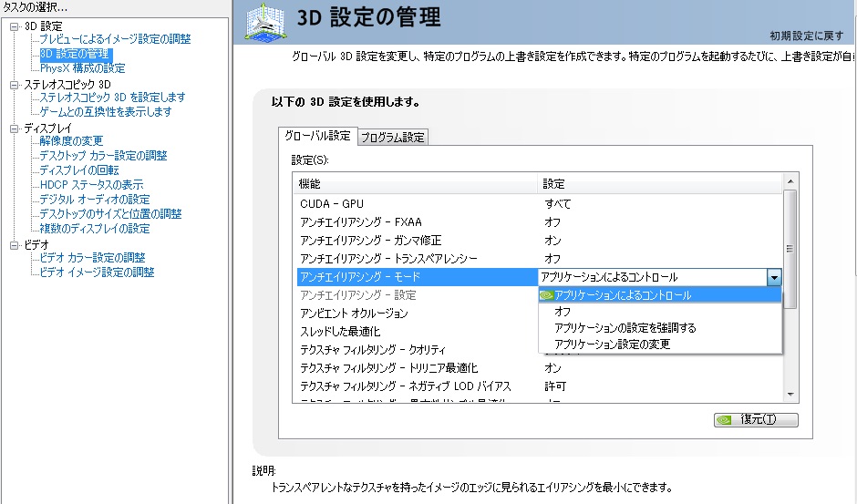This screenshot has height=504, width=857.
Task: Open 解像度の変更 page
Action: pyautogui.click(x=71, y=141)
